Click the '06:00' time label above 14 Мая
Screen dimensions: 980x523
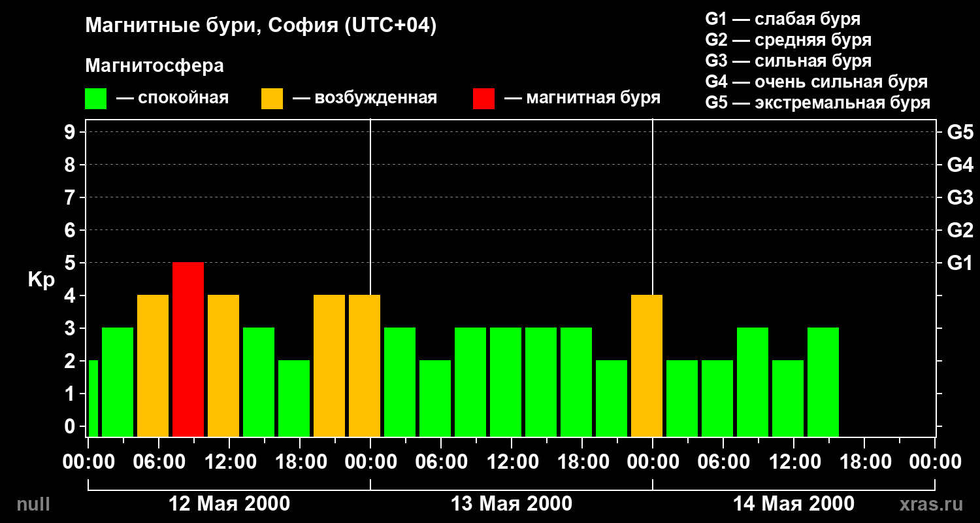coord(723,462)
